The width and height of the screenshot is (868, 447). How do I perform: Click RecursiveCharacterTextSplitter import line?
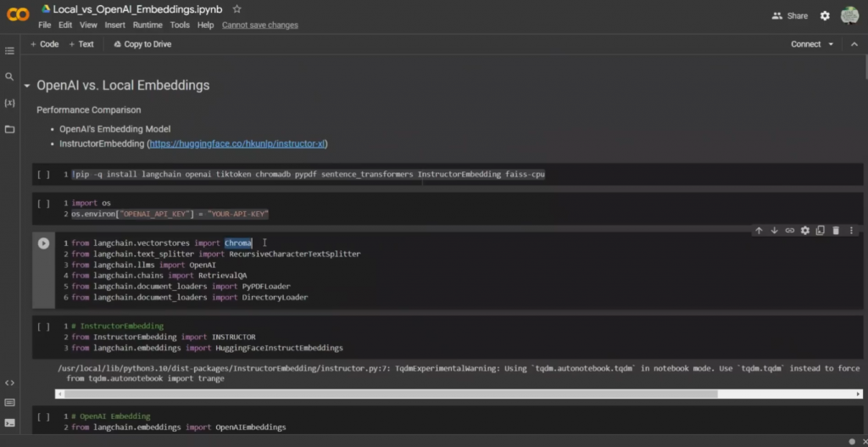pos(216,254)
